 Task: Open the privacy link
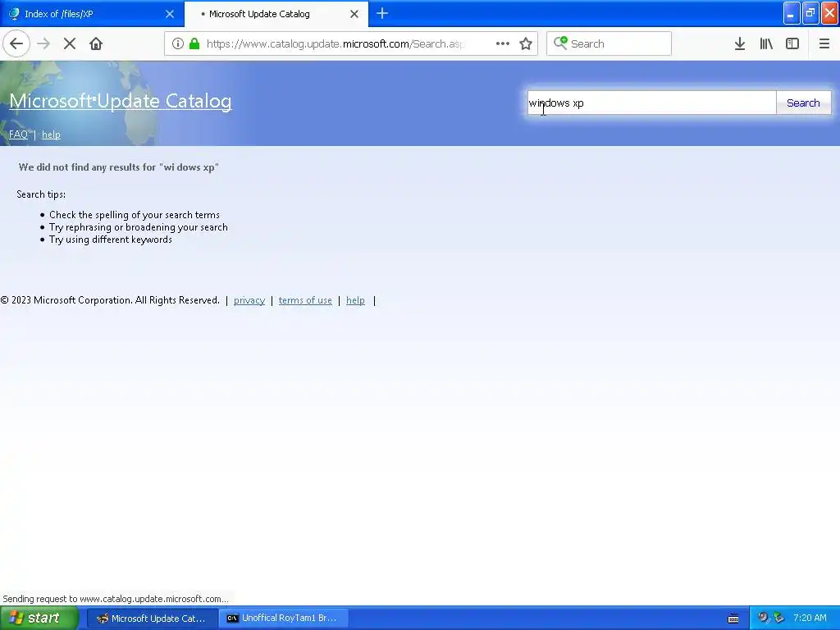click(249, 300)
